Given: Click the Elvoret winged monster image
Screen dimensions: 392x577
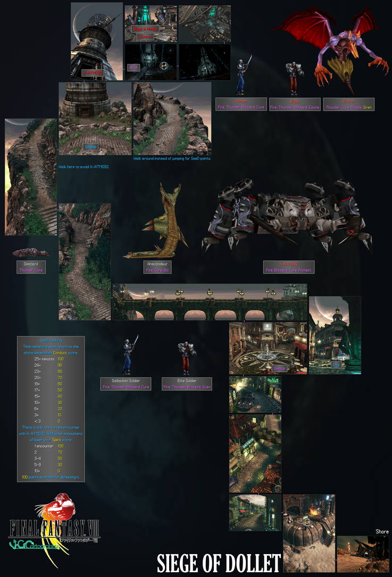Looking at the screenshot, I should click(333, 50).
